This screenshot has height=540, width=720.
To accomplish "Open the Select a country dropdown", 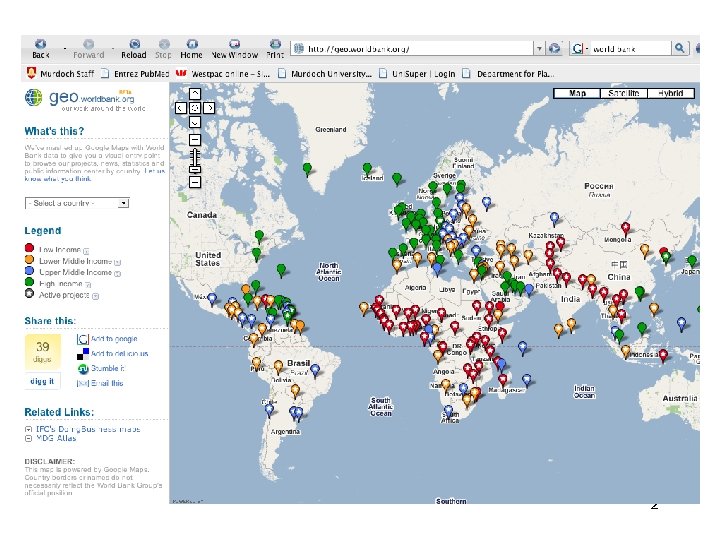I will coord(77,203).
